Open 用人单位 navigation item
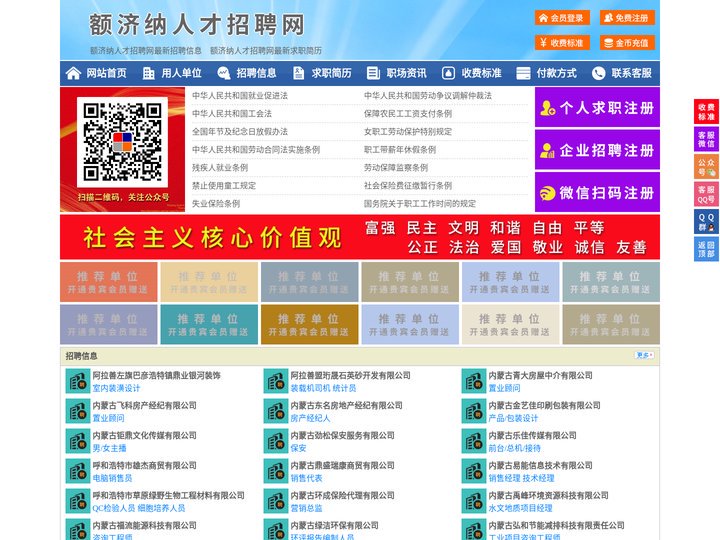This screenshot has width=720, height=540. point(181,73)
